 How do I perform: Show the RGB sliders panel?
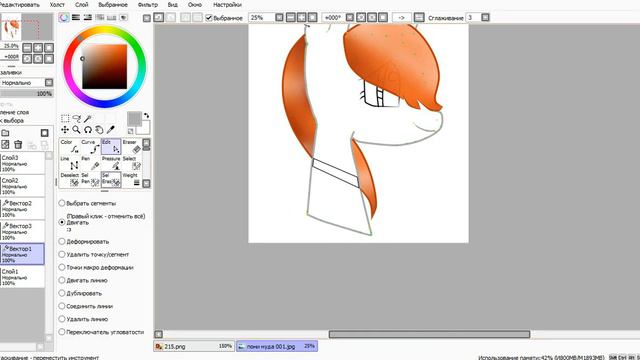click(x=76, y=18)
